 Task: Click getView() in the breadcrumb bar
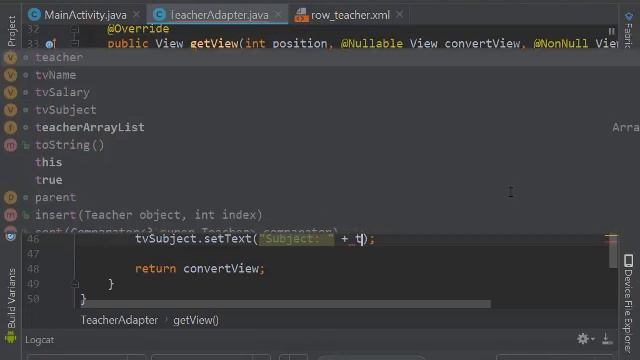click(196, 320)
